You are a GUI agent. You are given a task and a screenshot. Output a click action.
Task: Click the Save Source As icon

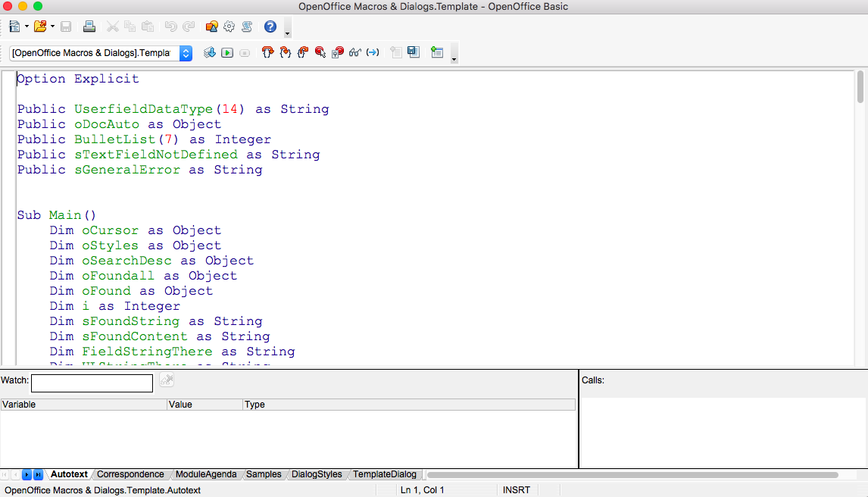[x=413, y=53]
